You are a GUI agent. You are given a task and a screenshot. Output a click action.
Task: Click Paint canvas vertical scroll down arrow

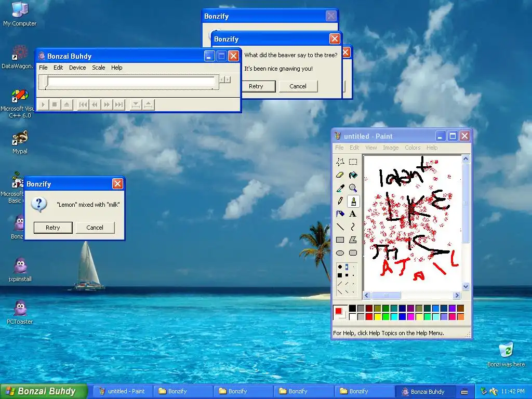tap(466, 286)
